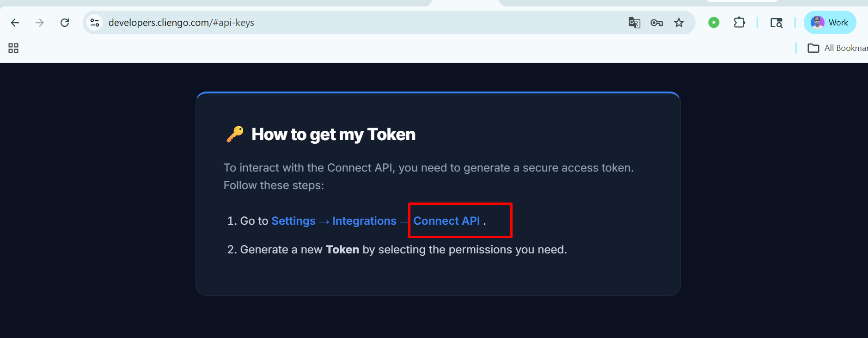Focus the developers.cliengo.com address bar
Image resolution: width=868 pixels, height=338 pixels.
[x=324, y=23]
